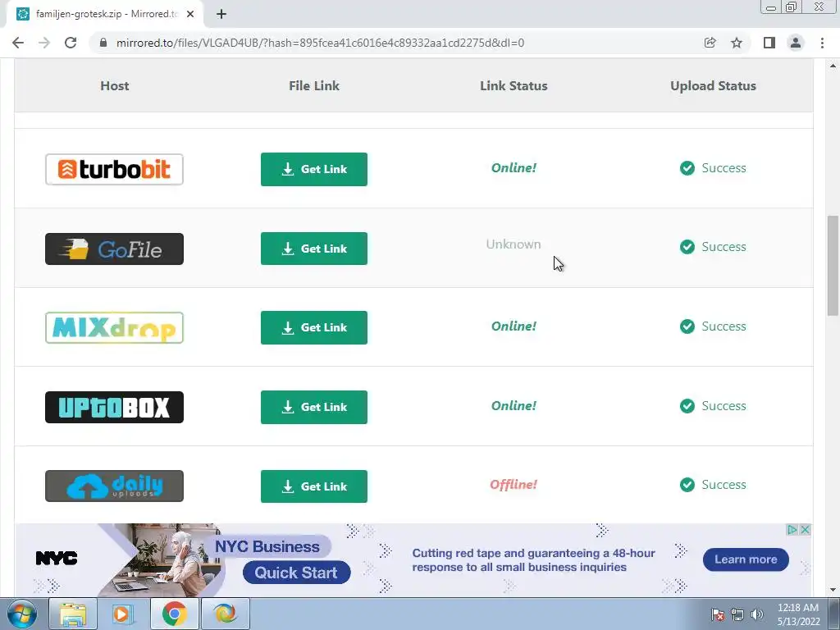
Task: Click Learn more in NYC Business ad
Action: click(746, 559)
